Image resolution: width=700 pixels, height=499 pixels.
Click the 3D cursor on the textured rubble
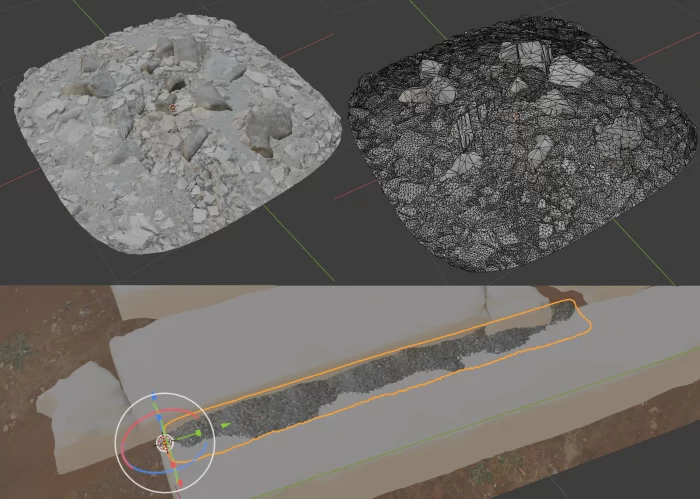[x=172, y=107]
